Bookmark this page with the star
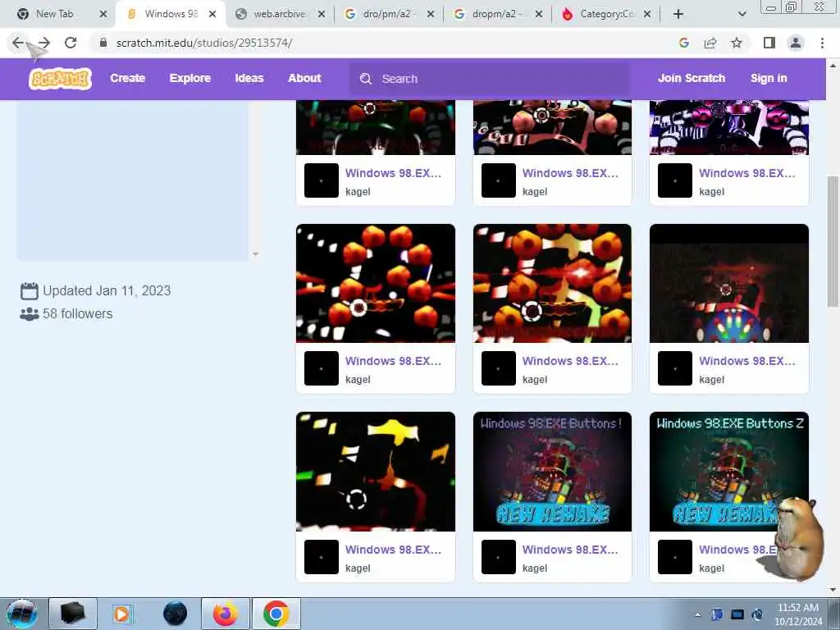 click(x=737, y=43)
